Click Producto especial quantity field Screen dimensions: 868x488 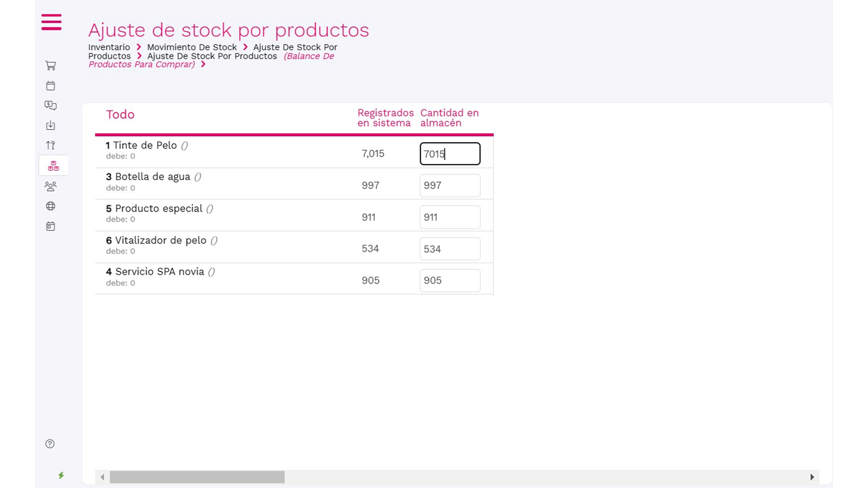(450, 217)
